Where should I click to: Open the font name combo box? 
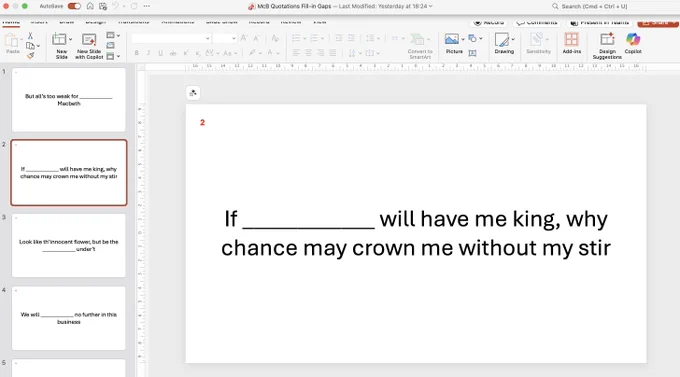click(171, 38)
